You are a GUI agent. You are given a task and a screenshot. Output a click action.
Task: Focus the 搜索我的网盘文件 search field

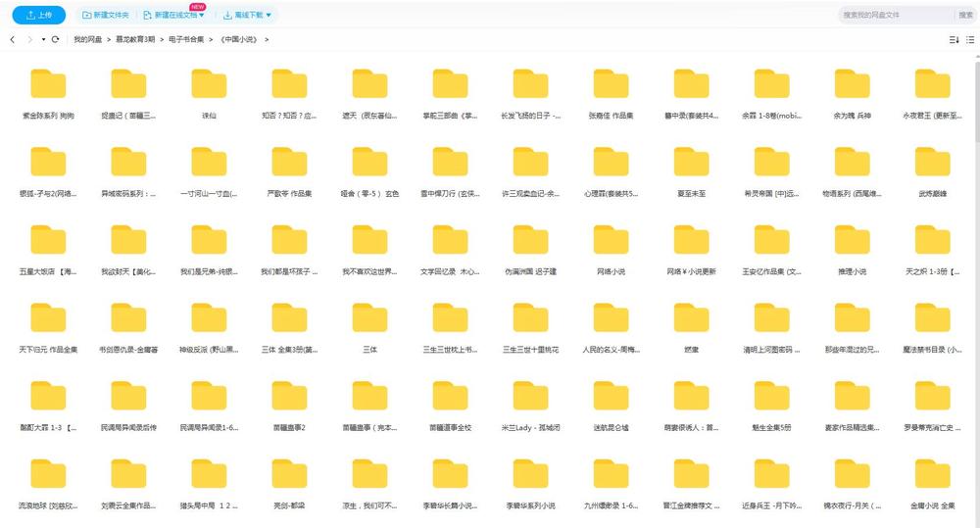coord(897,15)
